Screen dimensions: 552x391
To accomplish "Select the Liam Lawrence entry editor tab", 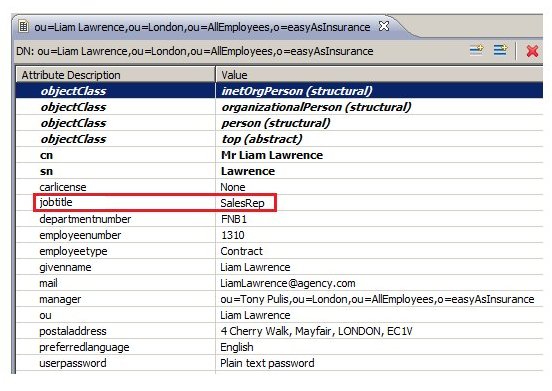I will click(x=202, y=27).
